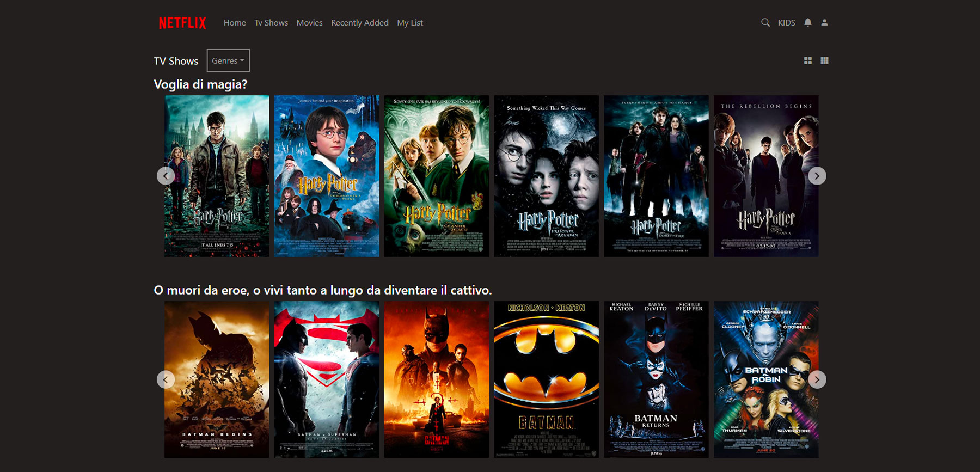
Task: Select Harry Potter Deathly Hallows poster
Action: tap(217, 176)
